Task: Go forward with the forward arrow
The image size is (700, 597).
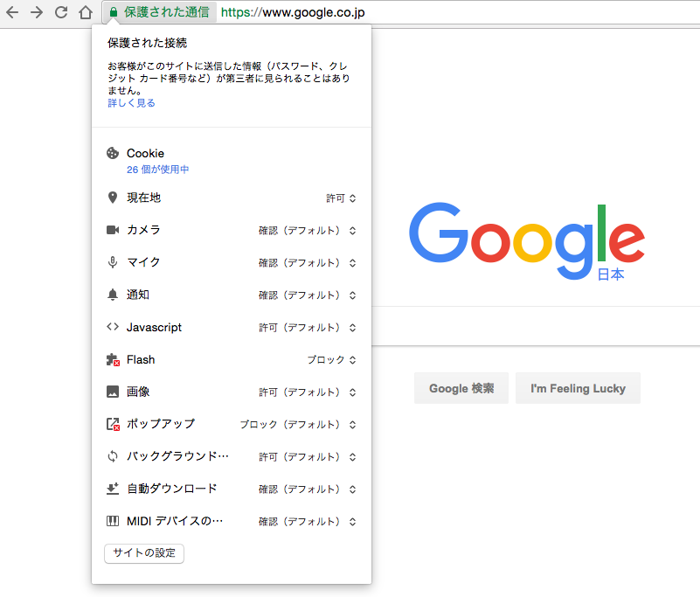Action: point(37,12)
